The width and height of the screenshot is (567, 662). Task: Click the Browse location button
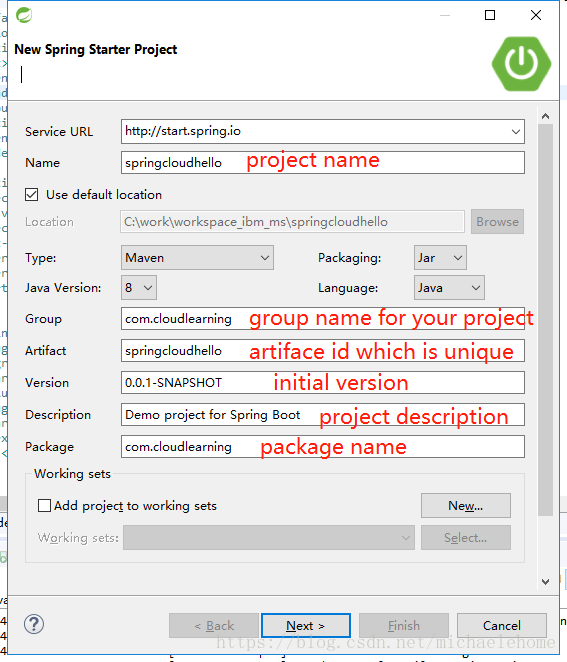[497, 222]
